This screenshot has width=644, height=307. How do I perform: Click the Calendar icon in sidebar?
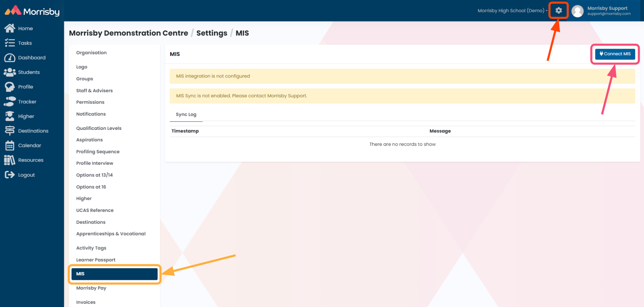click(x=10, y=146)
